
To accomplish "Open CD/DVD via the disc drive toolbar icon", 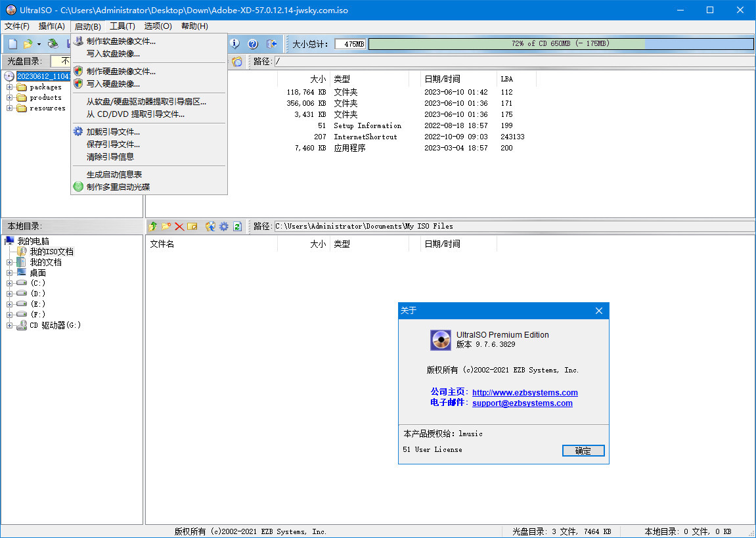I will (x=53, y=44).
